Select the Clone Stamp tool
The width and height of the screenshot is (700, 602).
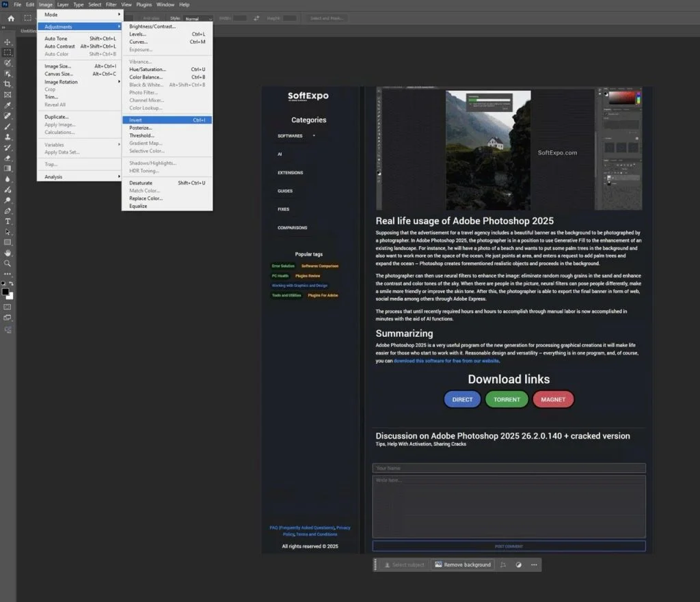tap(7, 136)
